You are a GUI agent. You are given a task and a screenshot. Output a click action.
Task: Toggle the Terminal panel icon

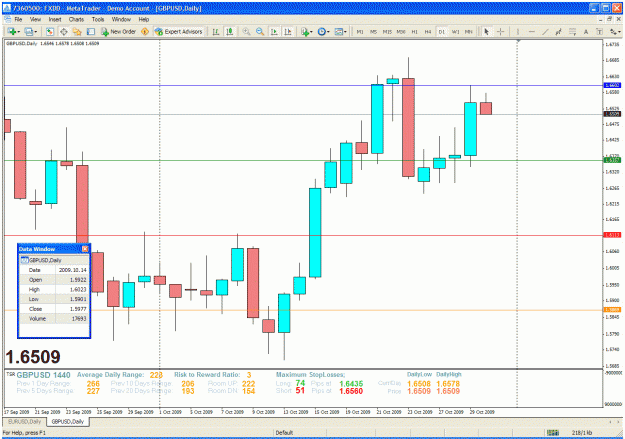pos(91,31)
